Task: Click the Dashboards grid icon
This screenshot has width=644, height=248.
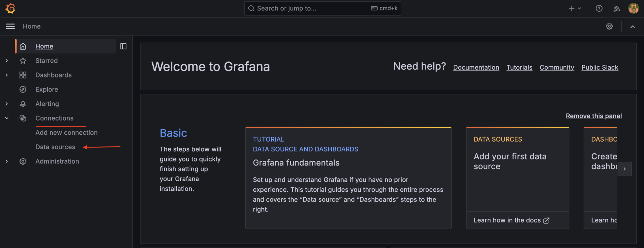Action: pyautogui.click(x=23, y=75)
